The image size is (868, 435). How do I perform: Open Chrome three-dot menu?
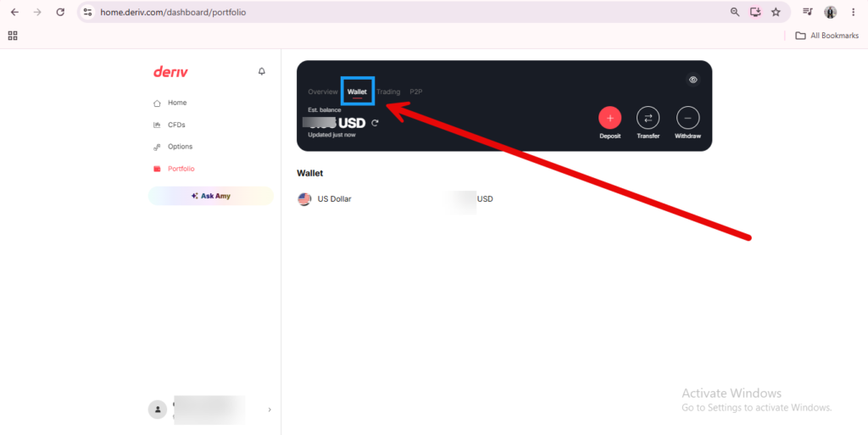pos(853,12)
